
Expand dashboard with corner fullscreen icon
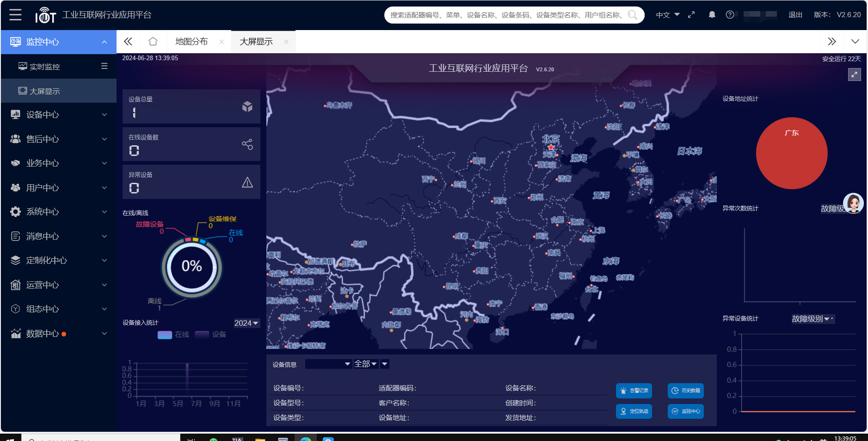pos(854,75)
